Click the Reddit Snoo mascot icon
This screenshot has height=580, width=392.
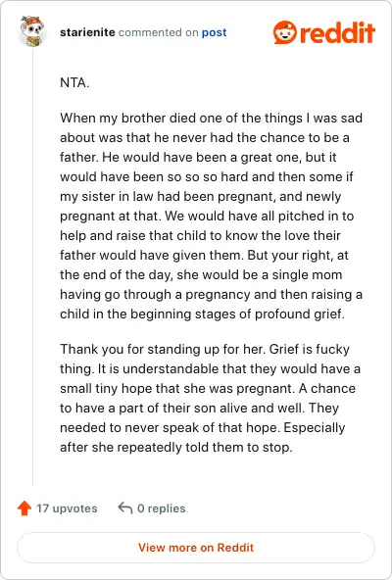click(x=284, y=32)
